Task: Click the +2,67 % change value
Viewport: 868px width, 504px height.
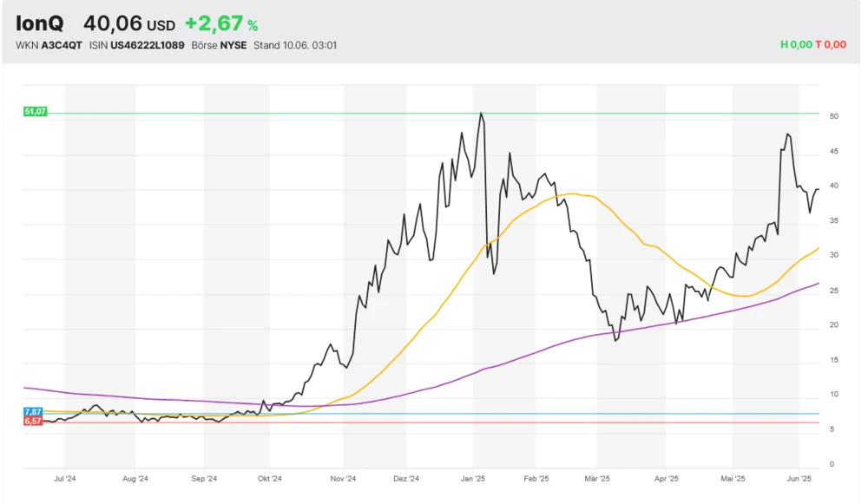Action: tap(220, 24)
